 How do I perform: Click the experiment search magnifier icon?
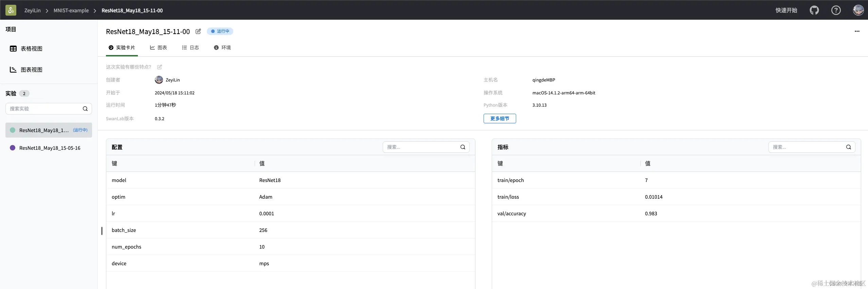85,109
